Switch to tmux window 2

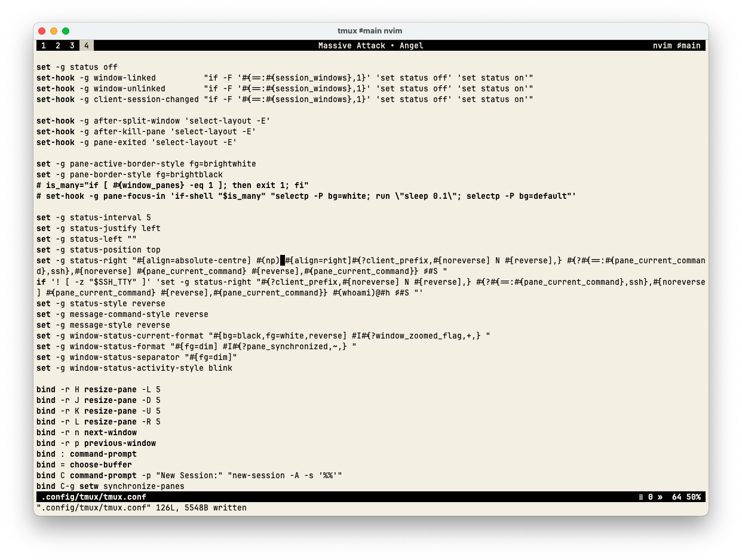pyautogui.click(x=57, y=46)
